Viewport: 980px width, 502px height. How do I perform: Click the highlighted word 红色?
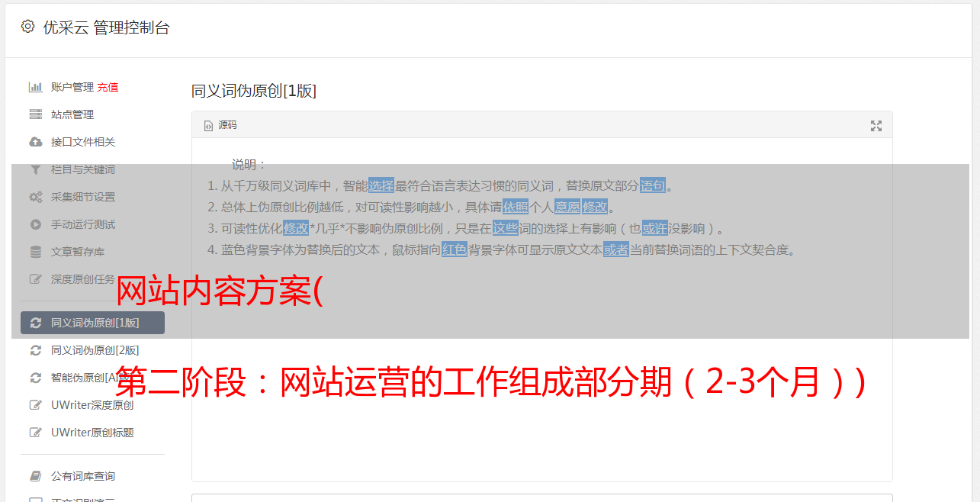455,249
